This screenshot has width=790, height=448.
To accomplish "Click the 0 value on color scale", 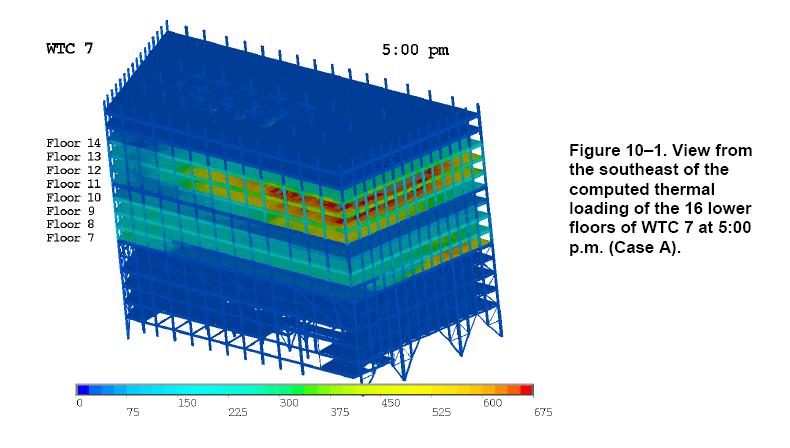I will (79, 403).
